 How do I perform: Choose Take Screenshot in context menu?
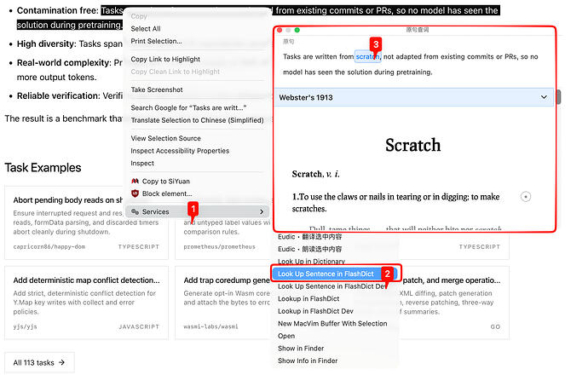tap(157, 89)
